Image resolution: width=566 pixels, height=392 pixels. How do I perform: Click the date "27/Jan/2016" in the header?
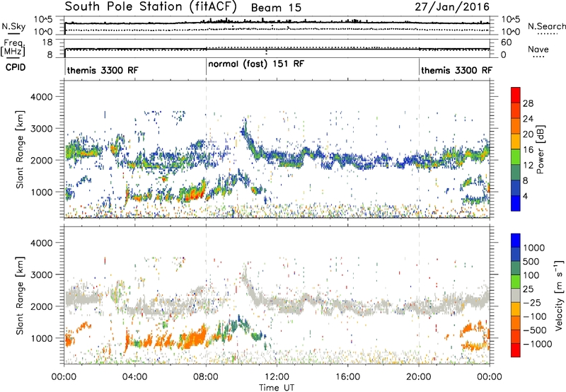(x=452, y=6)
